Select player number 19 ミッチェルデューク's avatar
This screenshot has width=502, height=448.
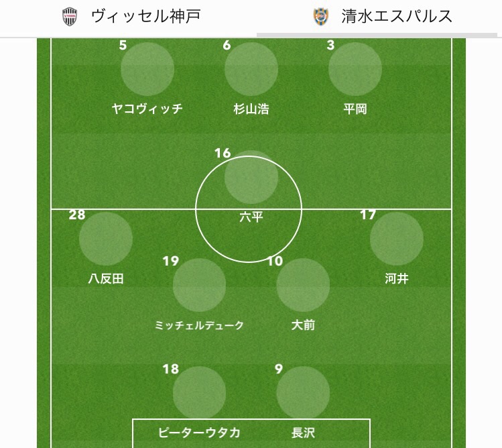(199, 285)
